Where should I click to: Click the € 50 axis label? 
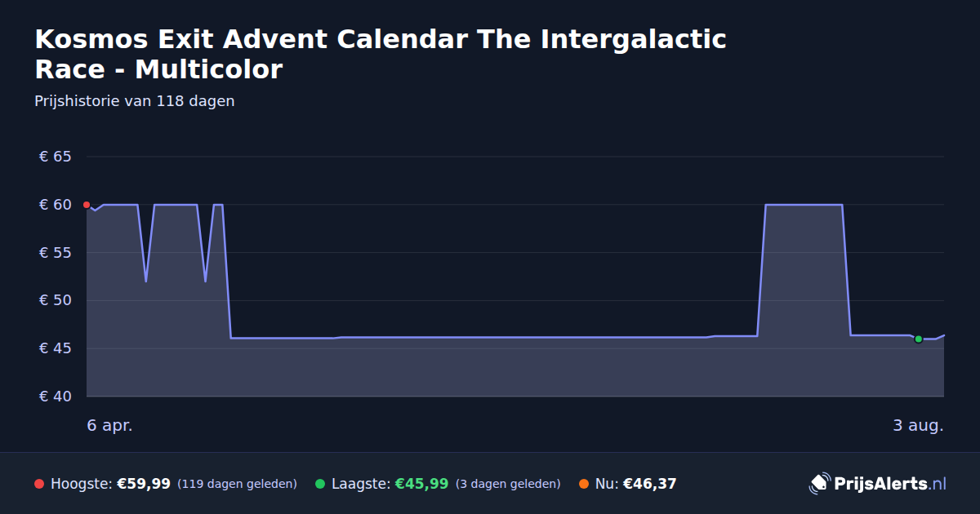click(x=55, y=300)
